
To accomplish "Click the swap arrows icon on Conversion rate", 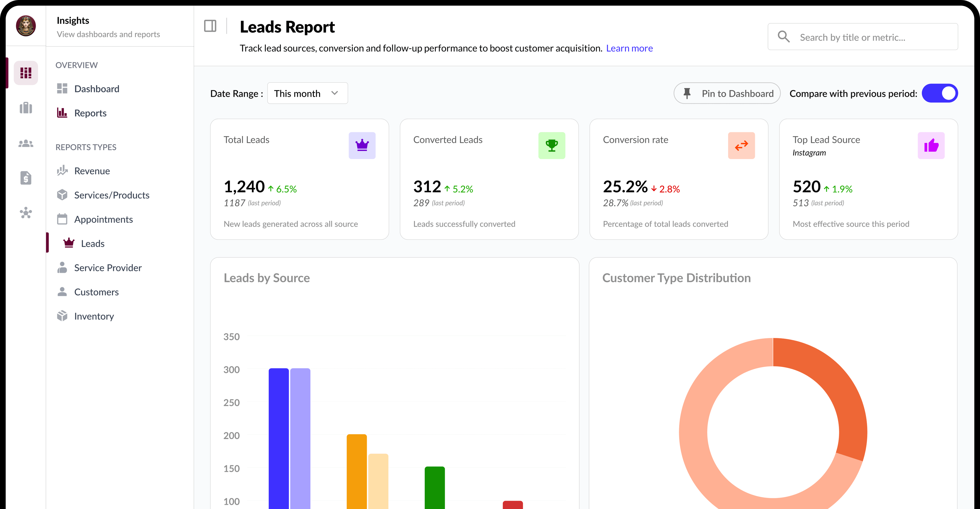I will pyautogui.click(x=741, y=145).
